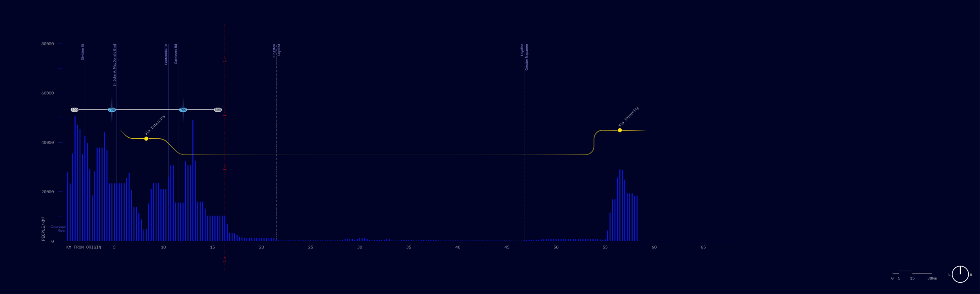Click the isolated tall density bar near km 13
The image size is (980, 294).
(x=193, y=180)
